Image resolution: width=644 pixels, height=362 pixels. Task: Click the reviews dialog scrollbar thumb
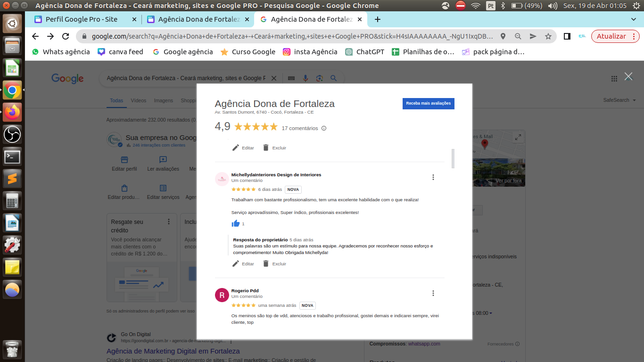[x=453, y=158]
